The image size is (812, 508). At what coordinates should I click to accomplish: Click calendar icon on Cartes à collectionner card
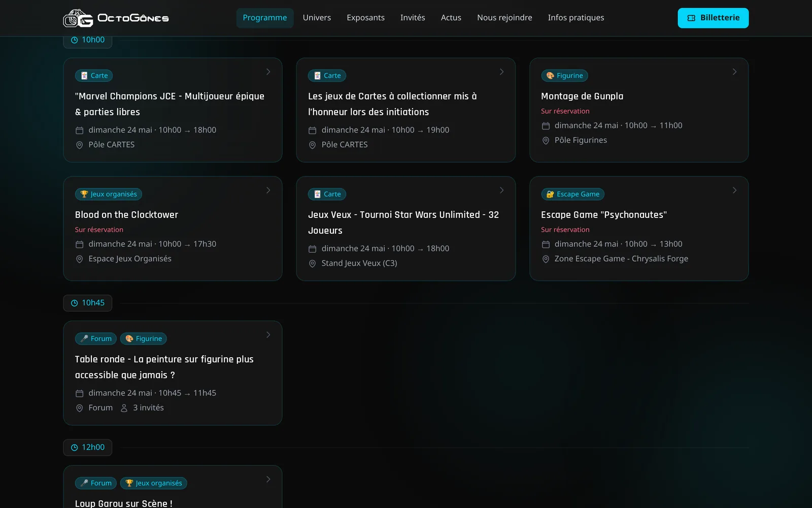313,131
